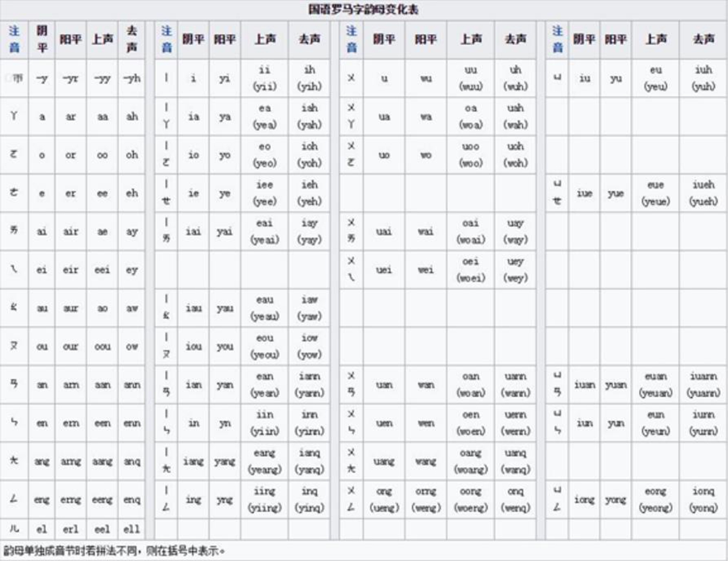Click the "uann (wann)" cell
This screenshot has height=561, width=728.
pyautogui.click(x=515, y=385)
